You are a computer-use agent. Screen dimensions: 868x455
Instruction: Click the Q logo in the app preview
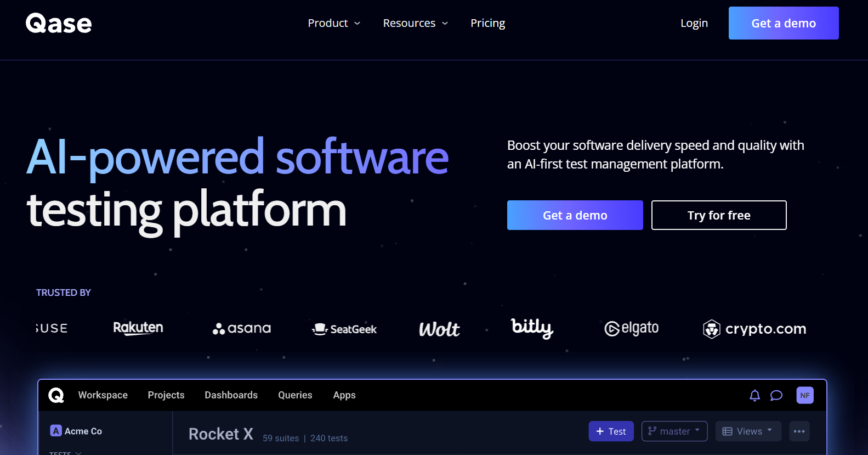click(56, 395)
